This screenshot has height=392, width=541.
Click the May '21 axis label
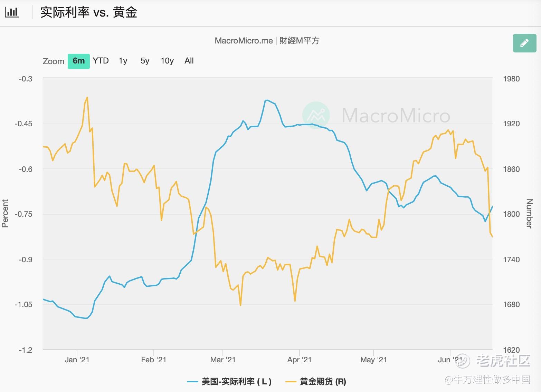373,360
